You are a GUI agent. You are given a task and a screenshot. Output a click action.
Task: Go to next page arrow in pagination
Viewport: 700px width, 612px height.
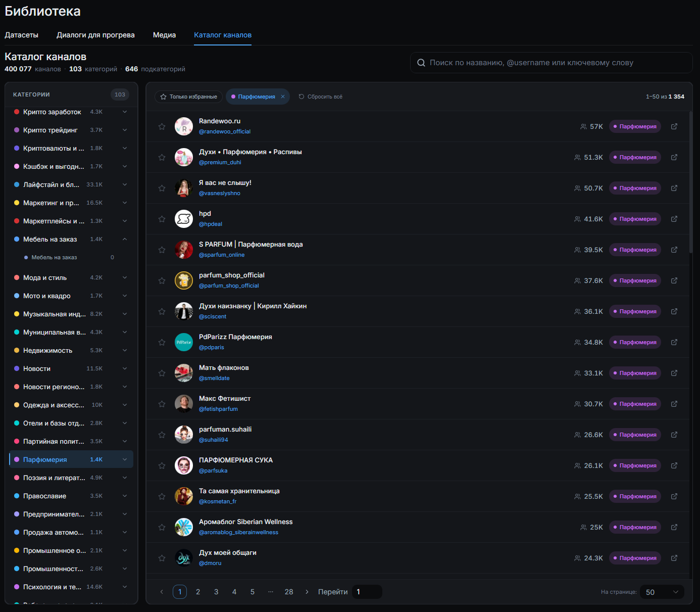[x=307, y=592]
